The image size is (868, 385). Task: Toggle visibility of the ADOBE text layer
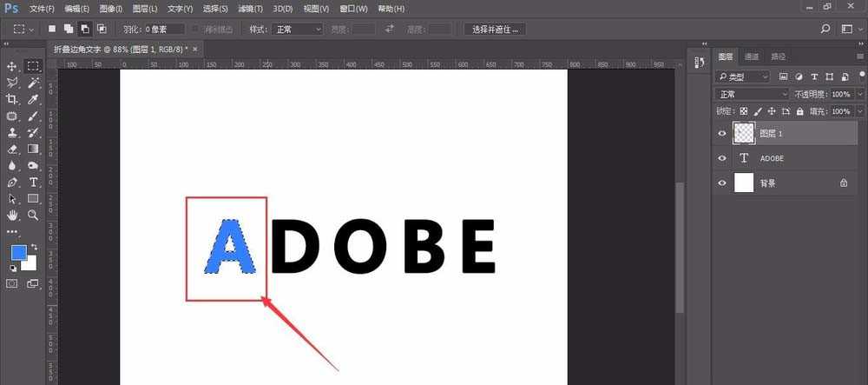(x=722, y=158)
